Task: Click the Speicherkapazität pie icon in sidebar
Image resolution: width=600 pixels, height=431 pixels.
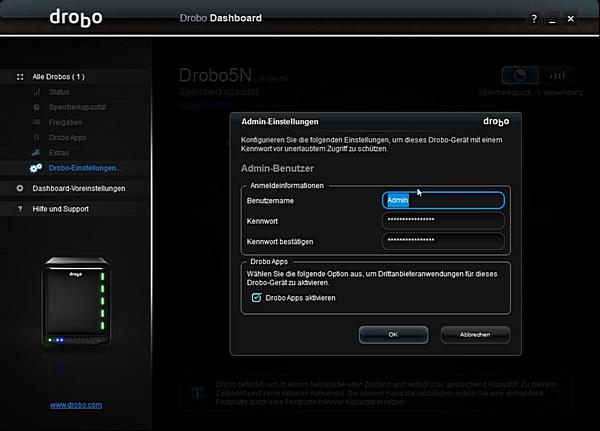Action: 36,107
